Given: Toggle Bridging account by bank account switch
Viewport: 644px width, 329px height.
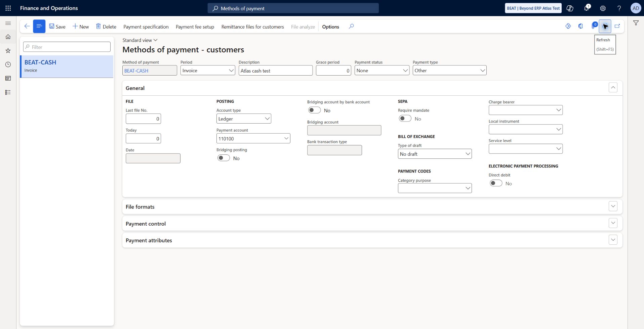Looking at the screenshot, I should coord(314,110).
